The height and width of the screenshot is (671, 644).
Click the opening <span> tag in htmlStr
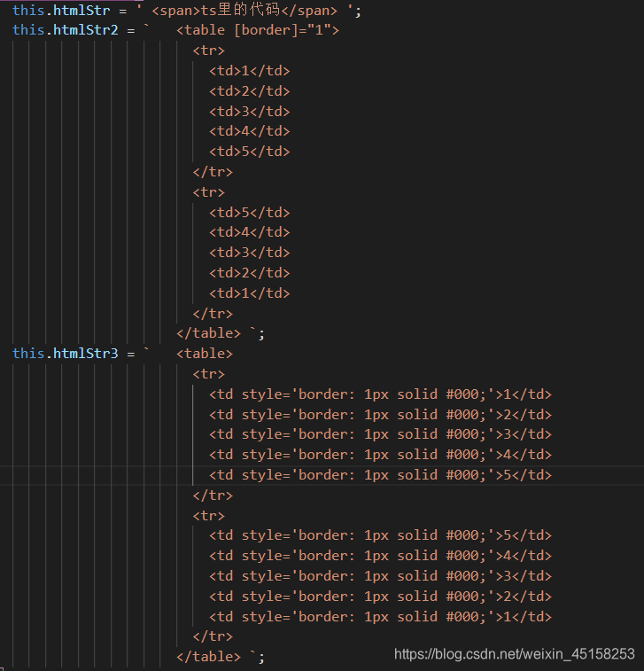(x=176, y=11)
